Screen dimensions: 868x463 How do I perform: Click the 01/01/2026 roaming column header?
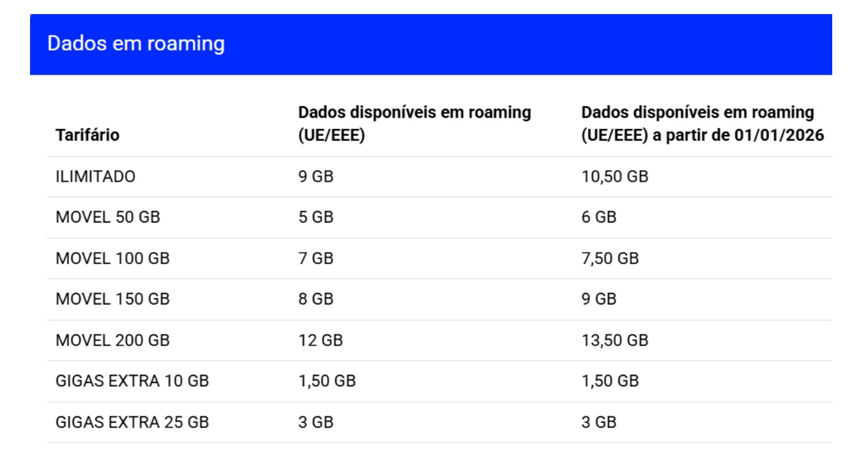tap(702, 124)
